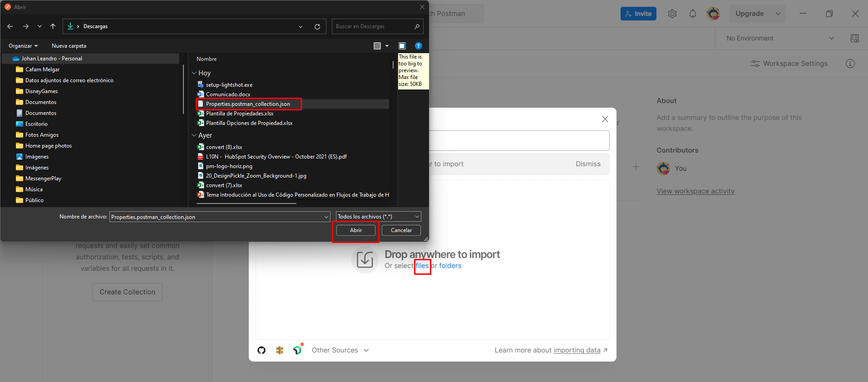Screen dimensions: 868x382
Task: Select 20_DesignPickle_Zoom_Background-1.jpg
Action: click(256, 176)
